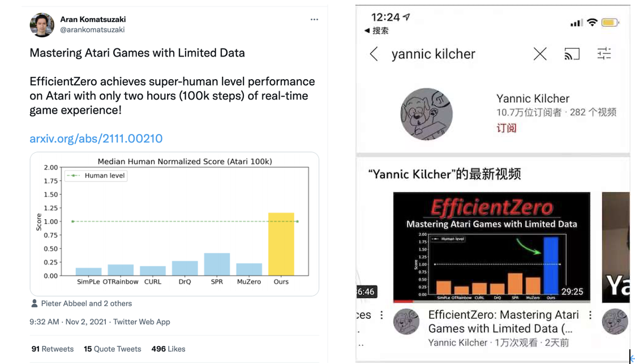Open the EfficientZero video thumbnail
The height and width of the screenshot is (364, 635).
pos(491,248)
